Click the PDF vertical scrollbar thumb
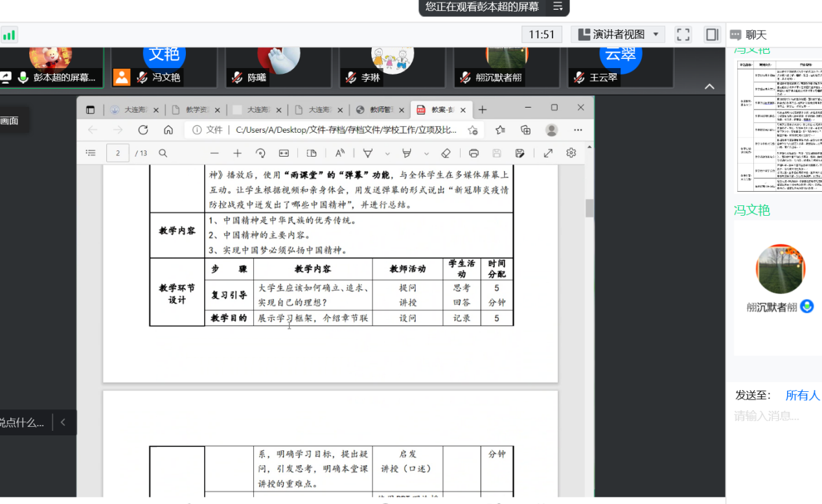The width and height of the screenshot is (822, 504). pyautogui.click(x=589, y=208)
